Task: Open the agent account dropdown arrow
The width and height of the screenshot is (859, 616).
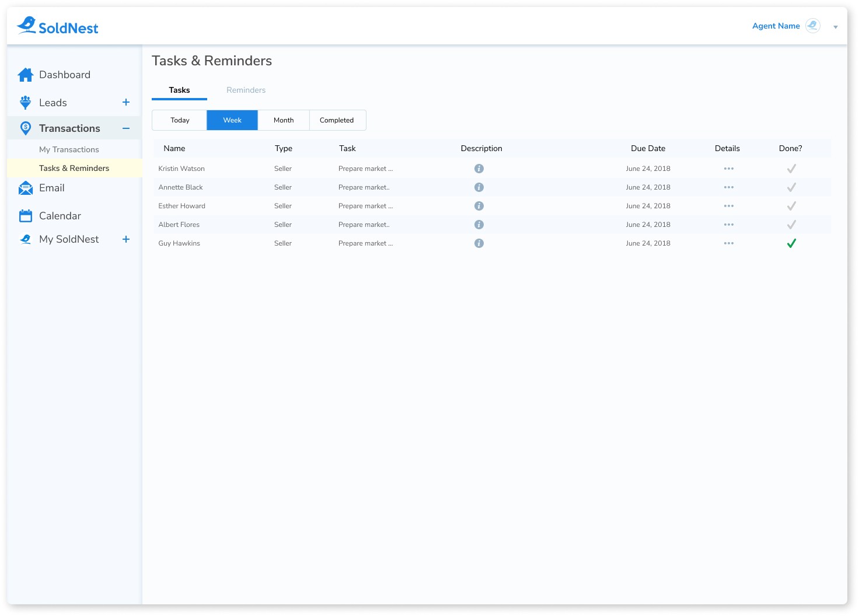Action: pos(836,27)
